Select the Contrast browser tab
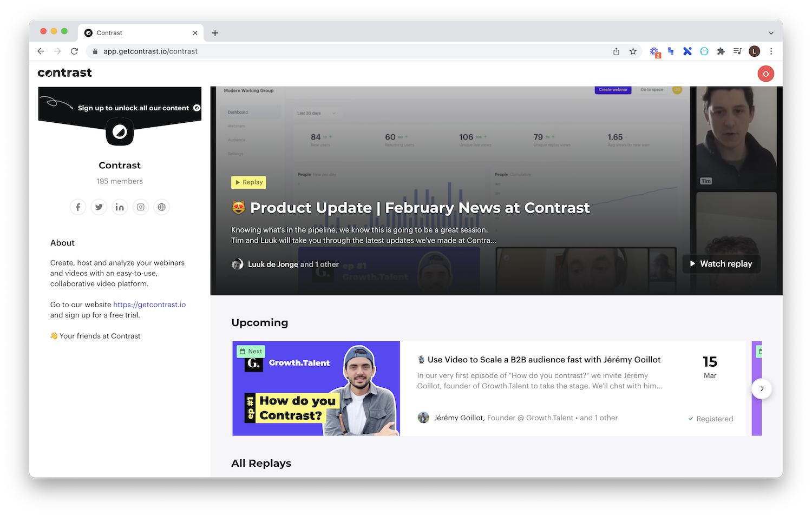 tap(141, 33)
